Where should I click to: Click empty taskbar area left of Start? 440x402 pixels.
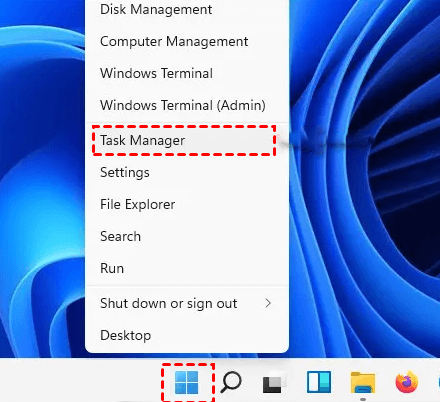(80, 380)
